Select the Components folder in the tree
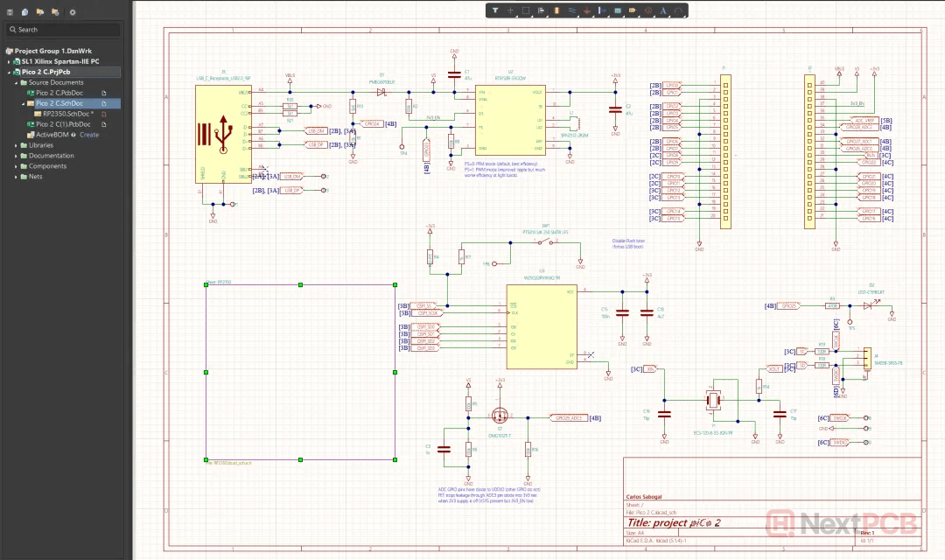 click(x=47, y=166)
